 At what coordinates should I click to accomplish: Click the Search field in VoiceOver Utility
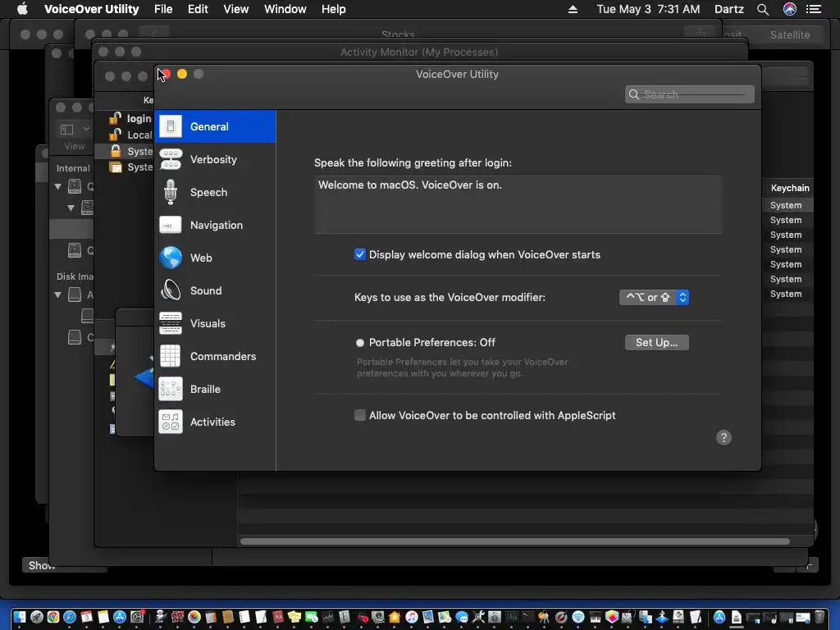tap(689, 94)
